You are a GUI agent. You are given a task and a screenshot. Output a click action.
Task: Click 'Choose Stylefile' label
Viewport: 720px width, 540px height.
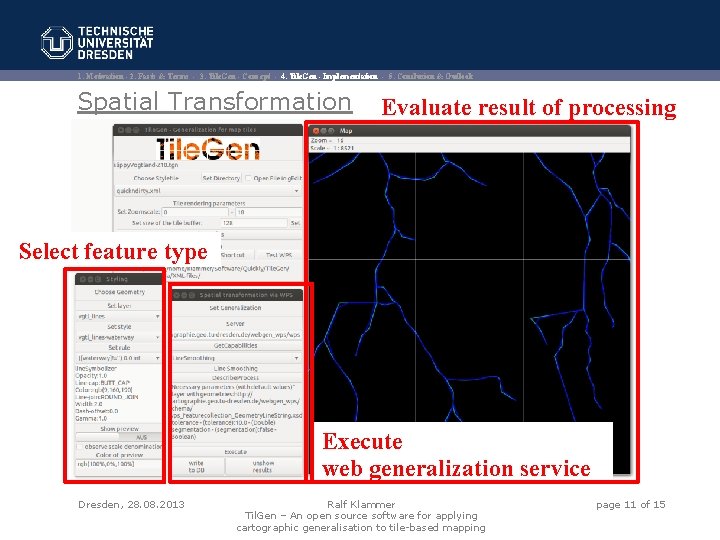point(156,178)
